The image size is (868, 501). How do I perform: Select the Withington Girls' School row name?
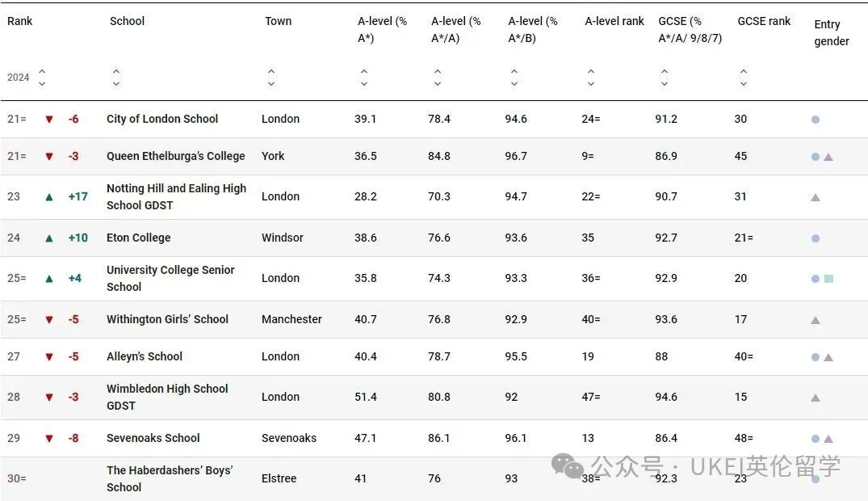(x=167, y=319)
